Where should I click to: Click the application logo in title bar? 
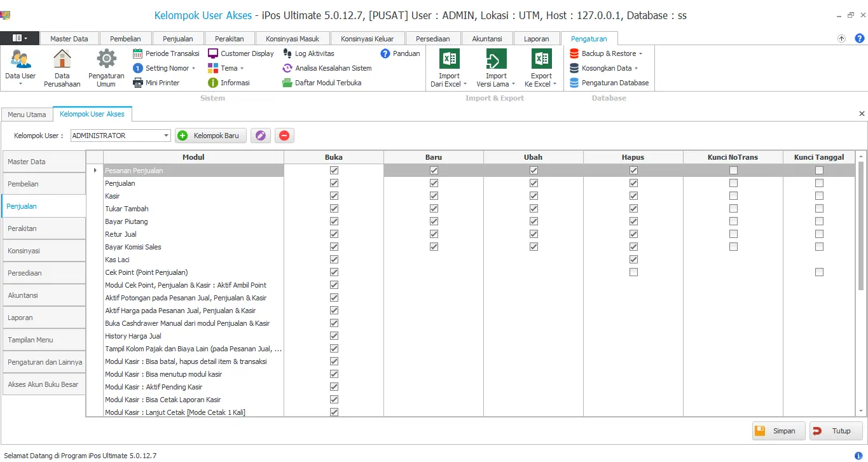[x=6, y=15]
